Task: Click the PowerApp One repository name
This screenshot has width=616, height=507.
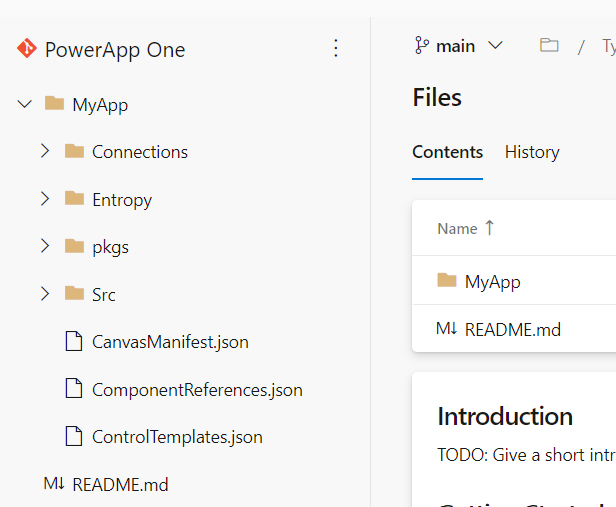Action: click(x=115, y=50)
